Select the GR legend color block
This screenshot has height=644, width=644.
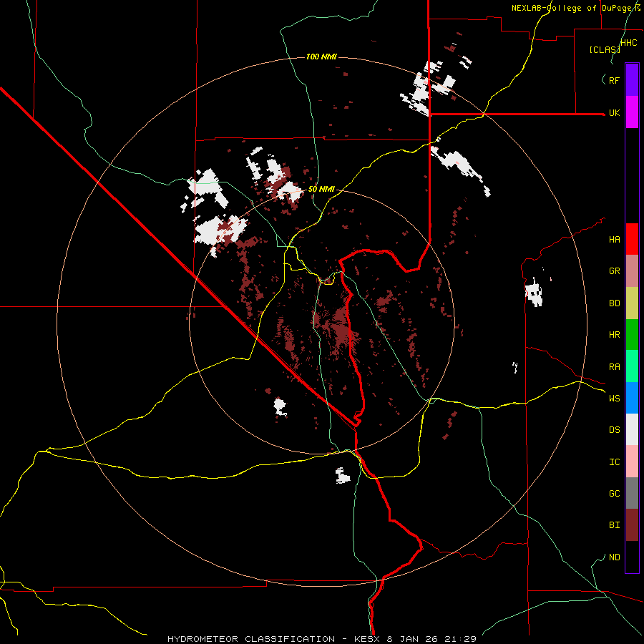point(632,271)
